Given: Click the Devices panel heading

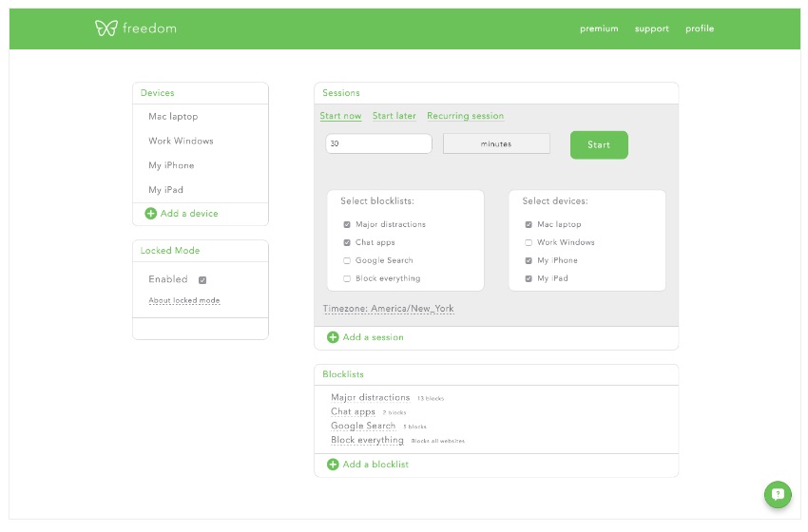Looking at the screenshot, I should pos(157,93).
